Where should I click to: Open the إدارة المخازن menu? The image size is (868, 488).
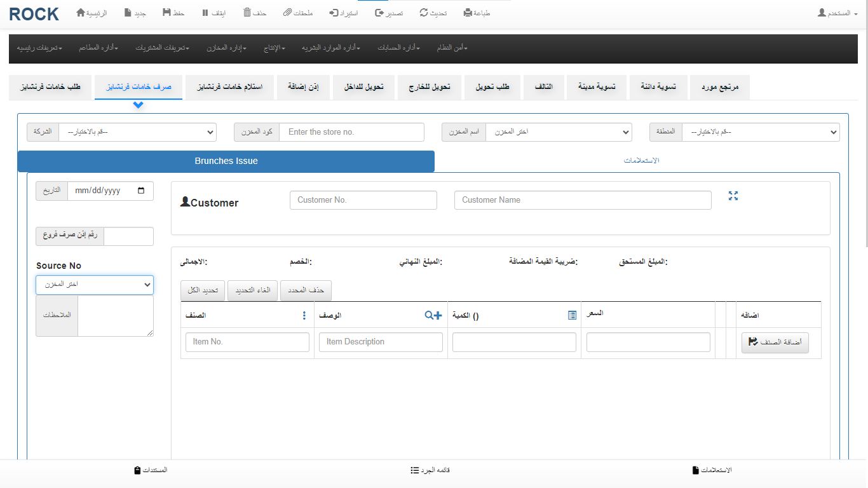pos(226,48)
